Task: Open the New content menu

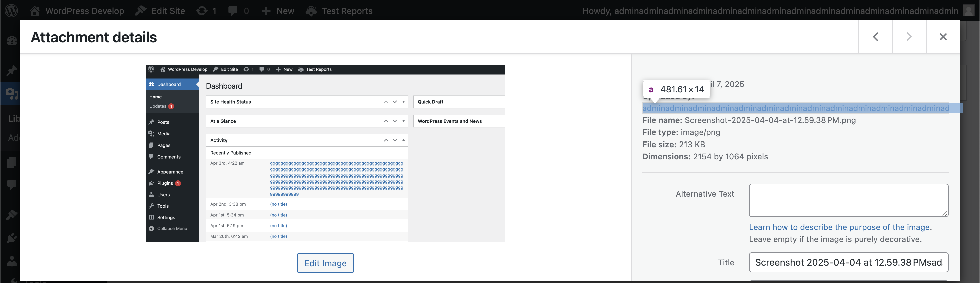Action: (278, 11)
